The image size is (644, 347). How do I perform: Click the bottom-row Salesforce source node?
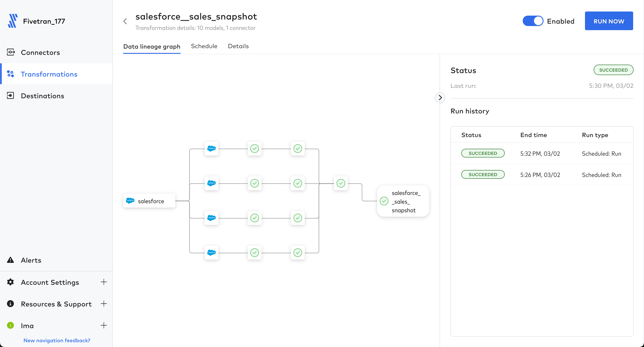click(x=211, y=253)
